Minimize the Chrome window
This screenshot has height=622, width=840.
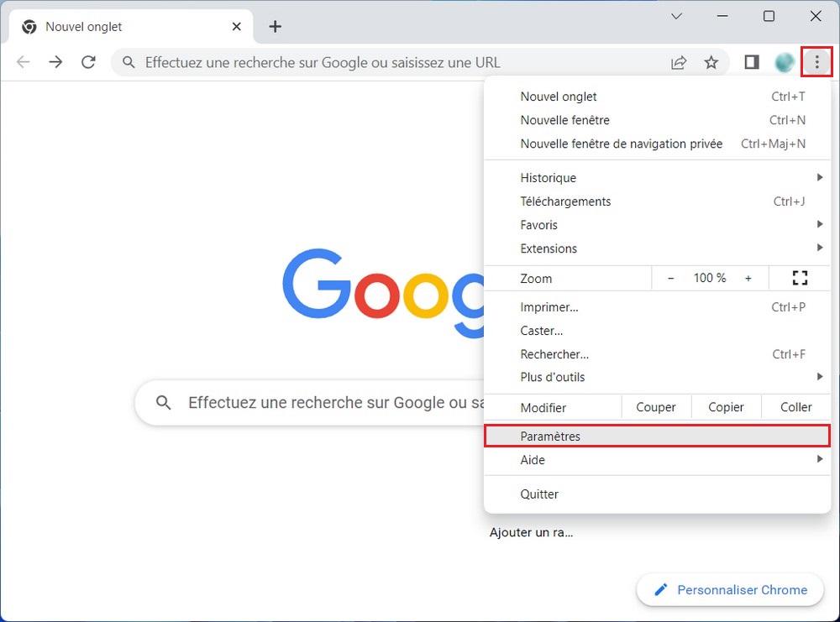(x=722, y=16)
